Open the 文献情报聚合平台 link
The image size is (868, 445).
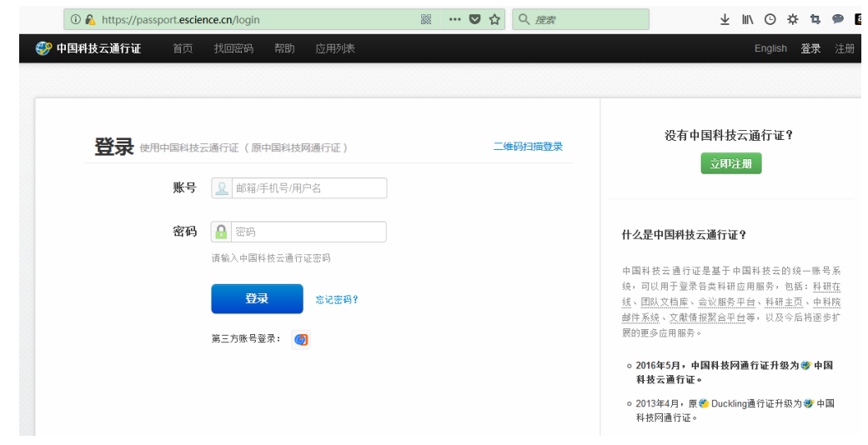(707, 317)
